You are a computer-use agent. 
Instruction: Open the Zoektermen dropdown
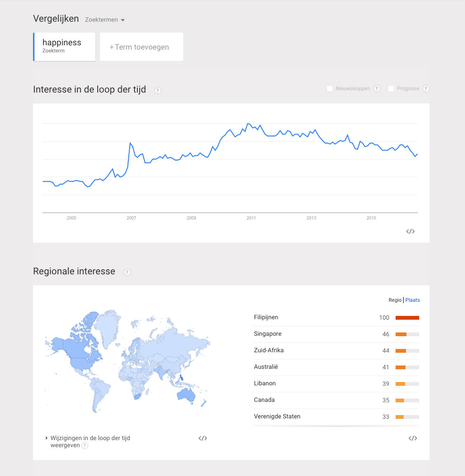(105, 20)
